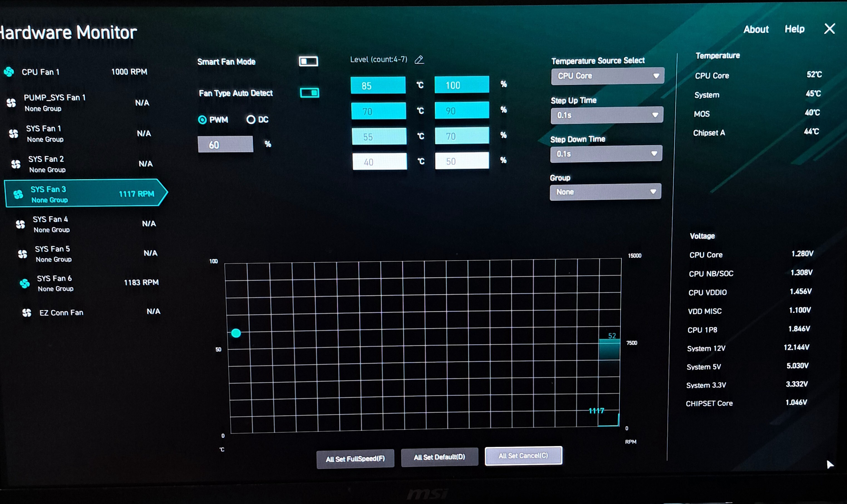Click the System 5V 5.030V value
Screen dimensions: 847x504
(797, 366)
